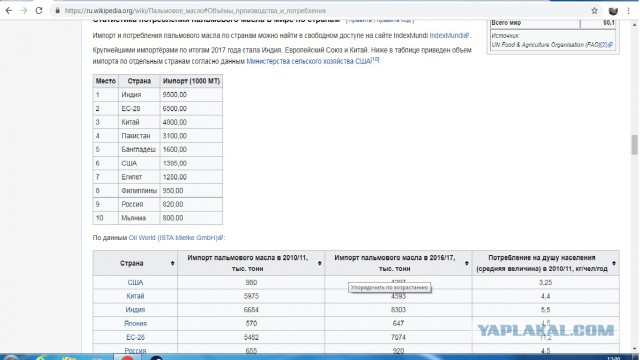Open the IndexMundi external link

[x=449, y=36]
